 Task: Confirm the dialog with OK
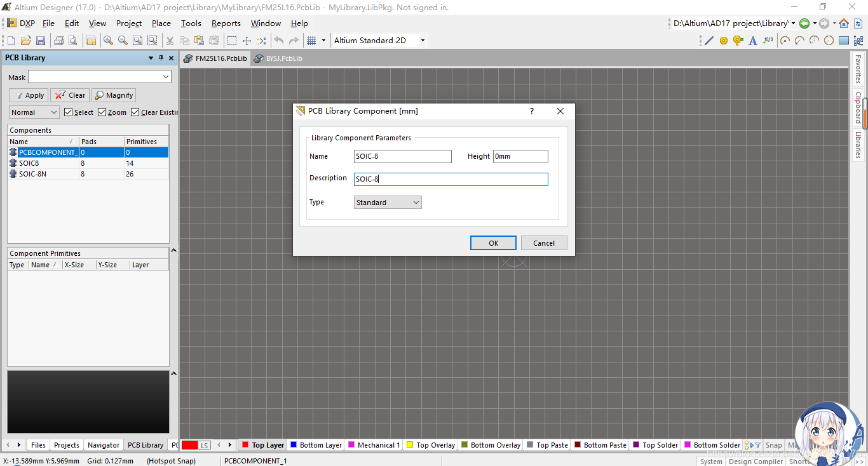(493, 243)
